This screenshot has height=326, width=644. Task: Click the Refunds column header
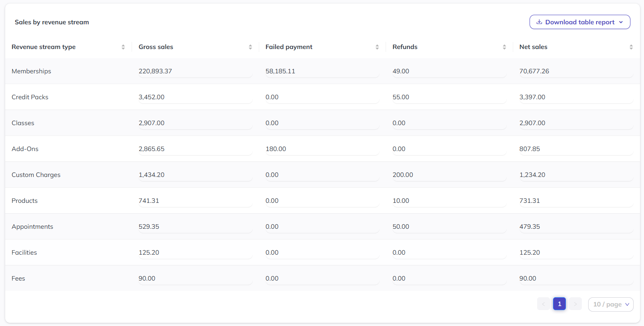(449, 47)
